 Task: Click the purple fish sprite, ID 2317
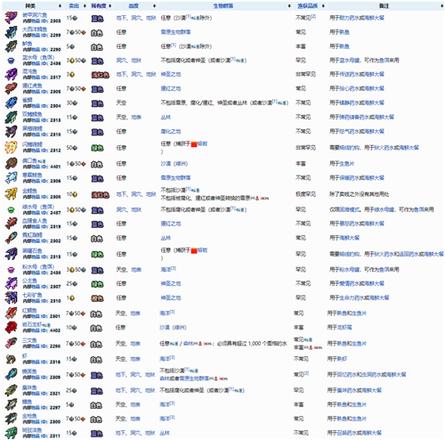(x=11, y=74)
